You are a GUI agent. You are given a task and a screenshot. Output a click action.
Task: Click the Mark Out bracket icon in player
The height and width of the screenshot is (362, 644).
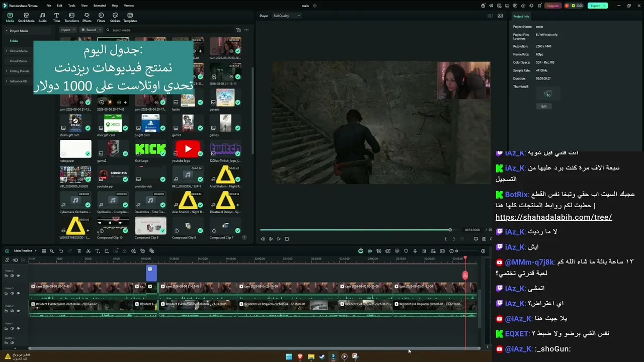(x=454, y=239)
